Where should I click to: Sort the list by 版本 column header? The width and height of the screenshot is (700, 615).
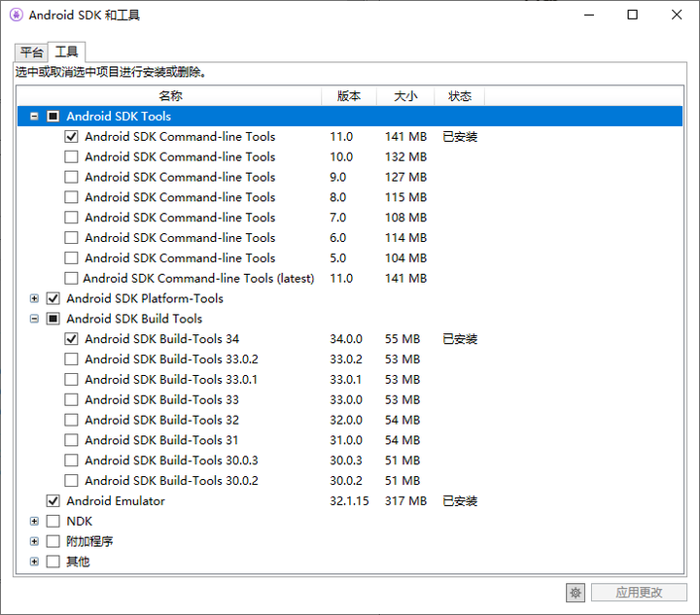click(x=348, y=96)
